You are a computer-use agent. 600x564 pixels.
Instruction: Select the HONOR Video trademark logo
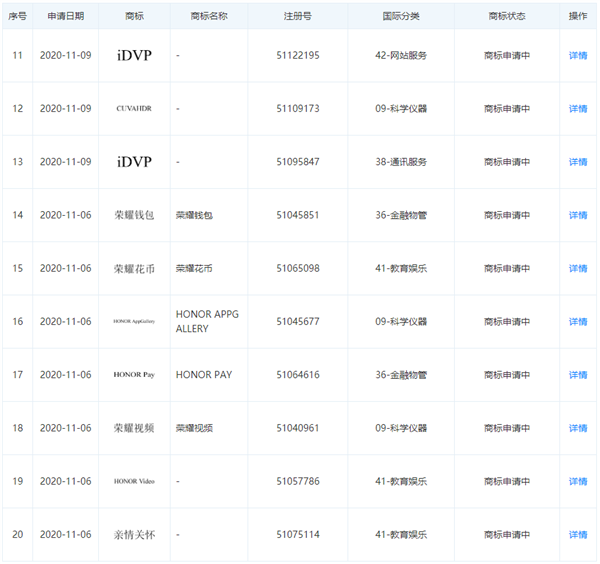pyautogui.click(x=134, y=481)
